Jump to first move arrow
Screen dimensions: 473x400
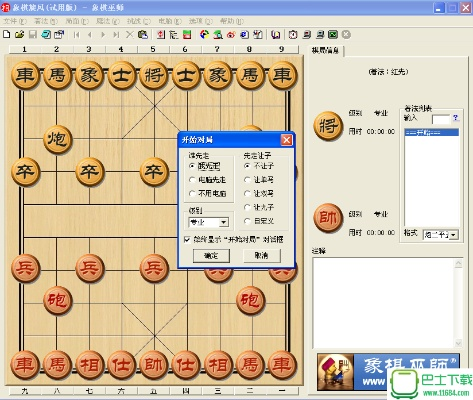(77, 35)
